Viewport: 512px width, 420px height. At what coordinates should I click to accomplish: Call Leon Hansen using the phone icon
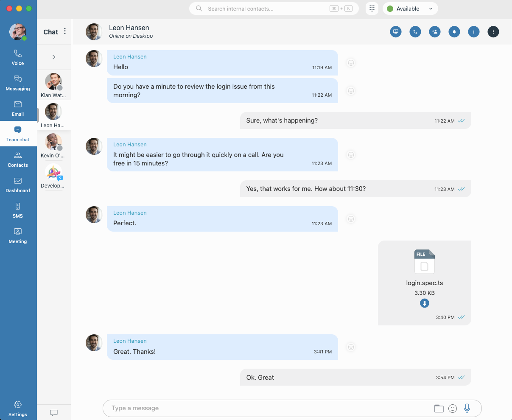tap(415, 31)
